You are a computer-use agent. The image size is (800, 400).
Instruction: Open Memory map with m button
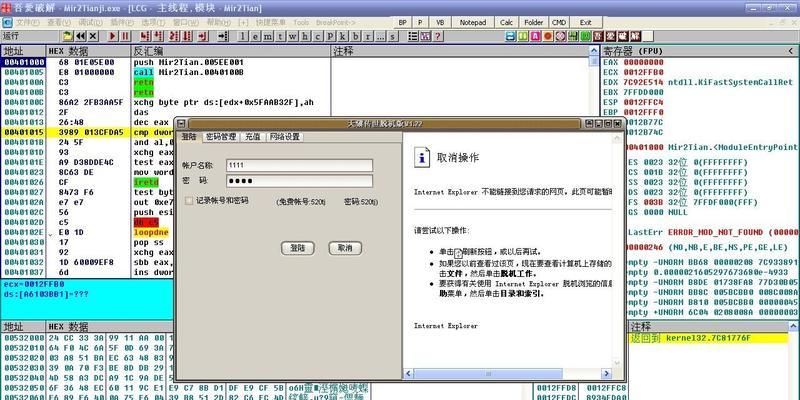pos(267,36)
